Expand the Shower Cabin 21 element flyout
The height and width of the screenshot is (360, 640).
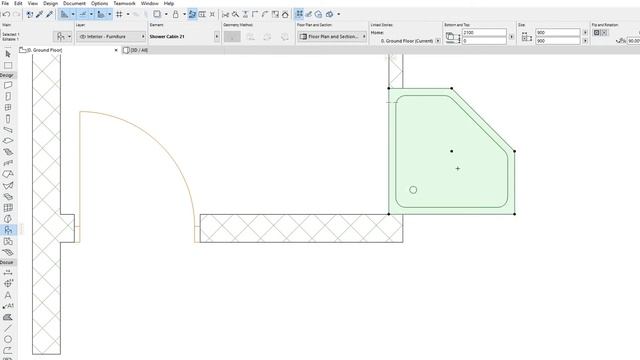(217, 37)
